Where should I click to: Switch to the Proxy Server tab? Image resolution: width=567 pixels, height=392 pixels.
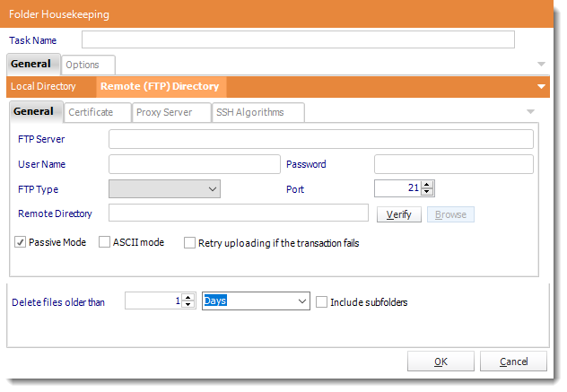click(171, 112)
